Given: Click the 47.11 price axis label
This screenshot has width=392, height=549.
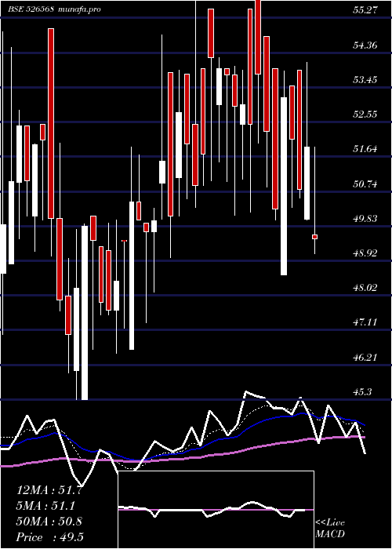Looking at the screenshot, I should click(365, 322).
